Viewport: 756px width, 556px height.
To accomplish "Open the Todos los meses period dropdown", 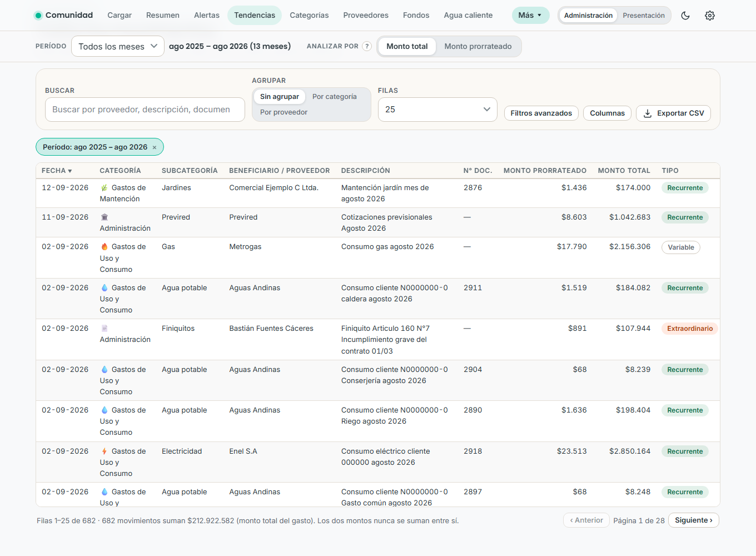I will 118,46.
